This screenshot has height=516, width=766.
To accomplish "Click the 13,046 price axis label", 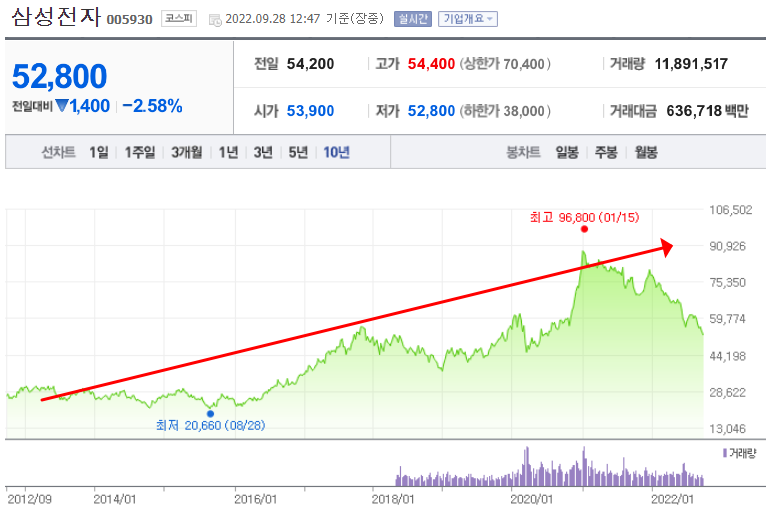I will pyautogui.click(x=728, y=429).
